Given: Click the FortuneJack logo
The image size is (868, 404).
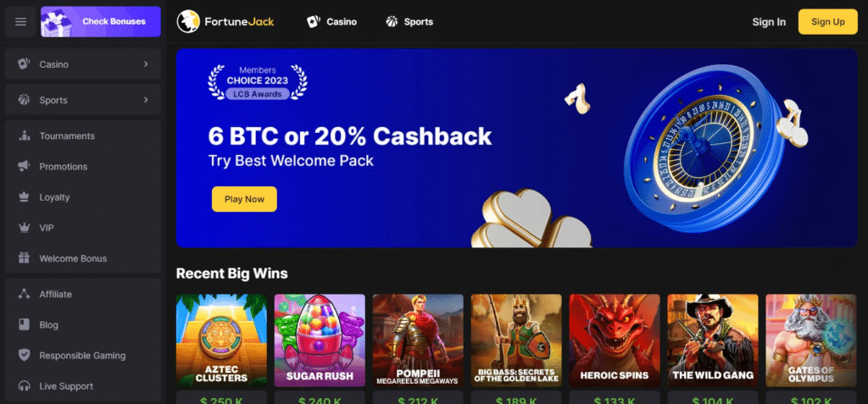Looking at the screenshot, I should (225, 21).
